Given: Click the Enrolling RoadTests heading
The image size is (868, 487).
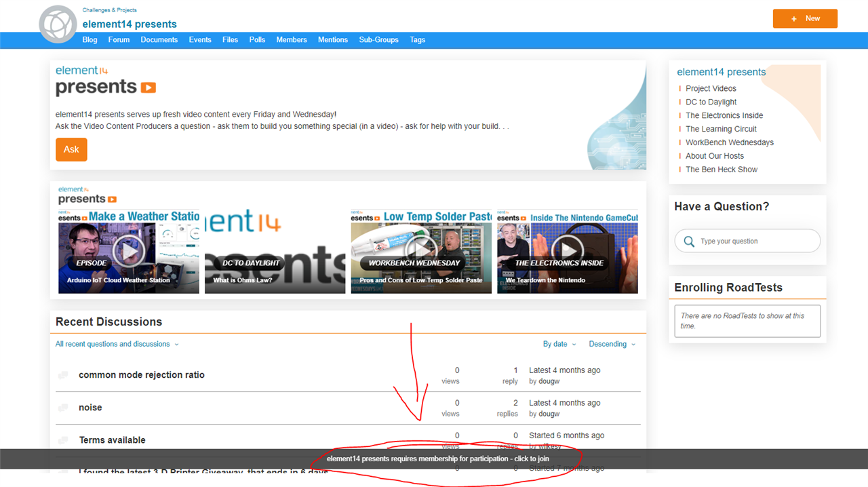Looking at the screenshot, I should pyautogui.click(x=728, y=288).
